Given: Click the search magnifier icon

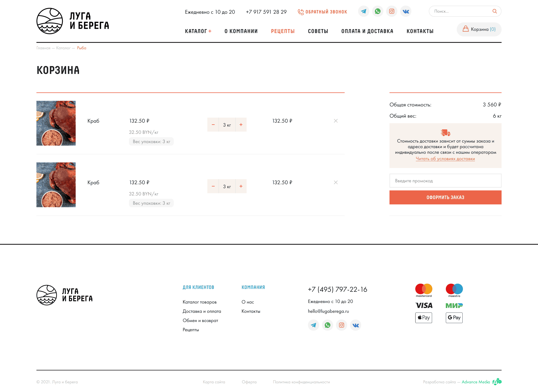Looking at the screenshot, I should point(495,11).
